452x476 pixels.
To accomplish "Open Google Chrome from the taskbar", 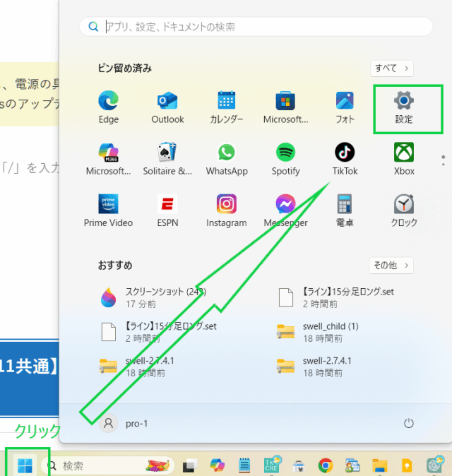I will click(x=326, y=465).
